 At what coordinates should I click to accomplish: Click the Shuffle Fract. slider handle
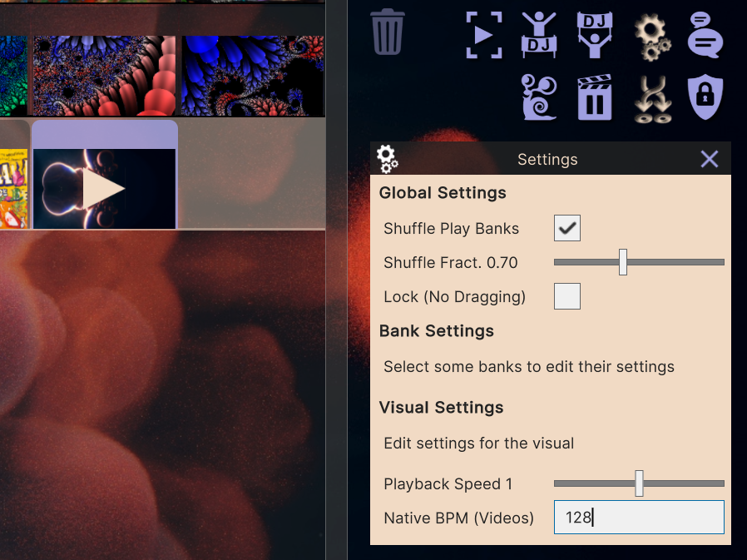pos(623,262)
